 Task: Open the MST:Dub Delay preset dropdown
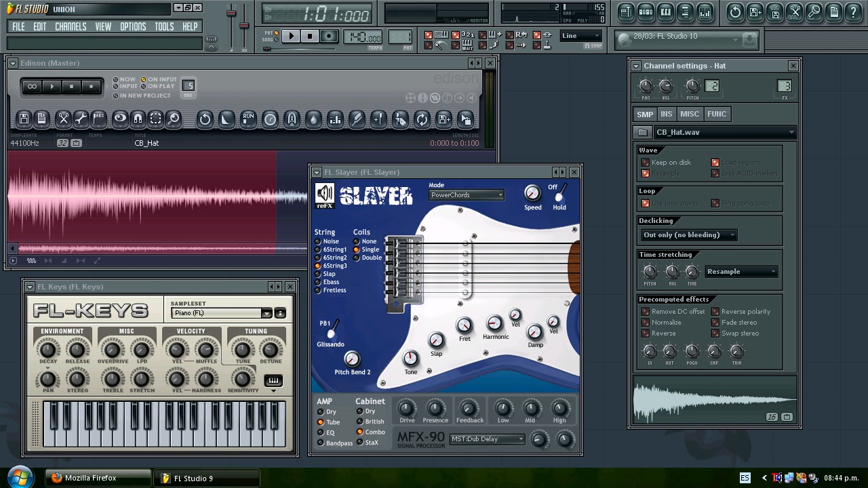pos(486,439)
